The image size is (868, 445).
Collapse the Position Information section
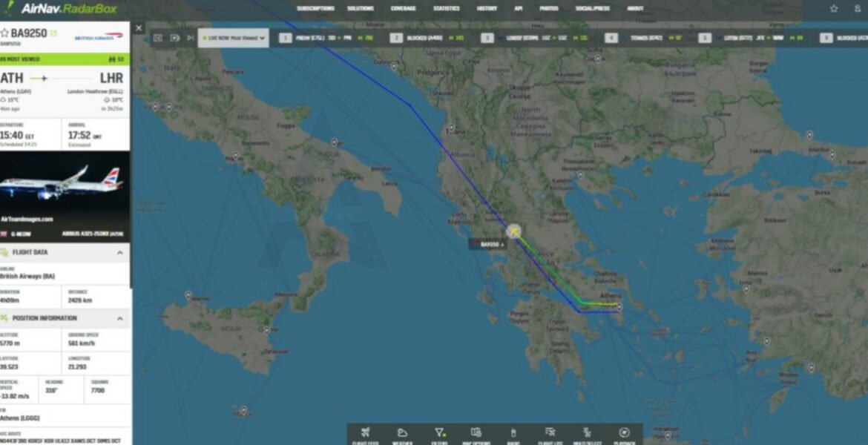(120, 318)
